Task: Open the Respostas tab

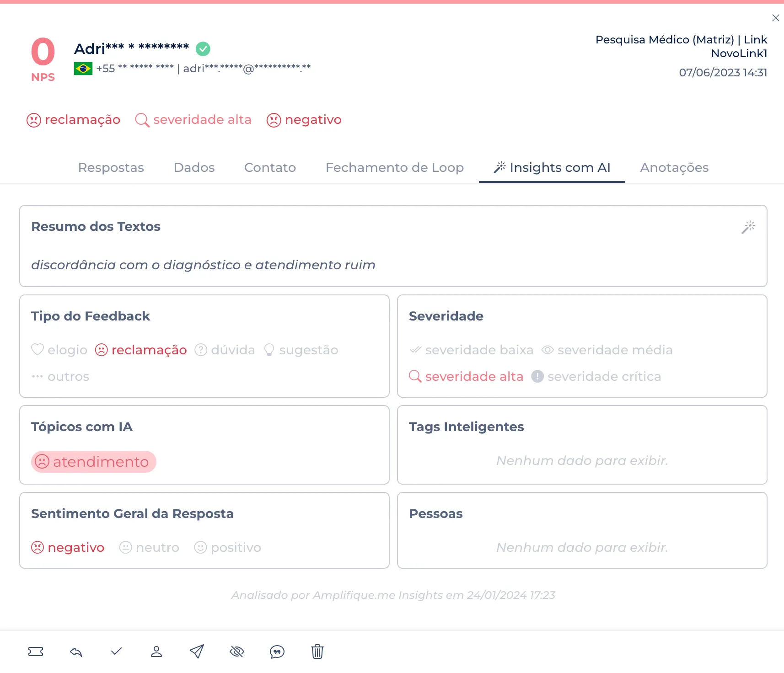Action: coord(111,168)
